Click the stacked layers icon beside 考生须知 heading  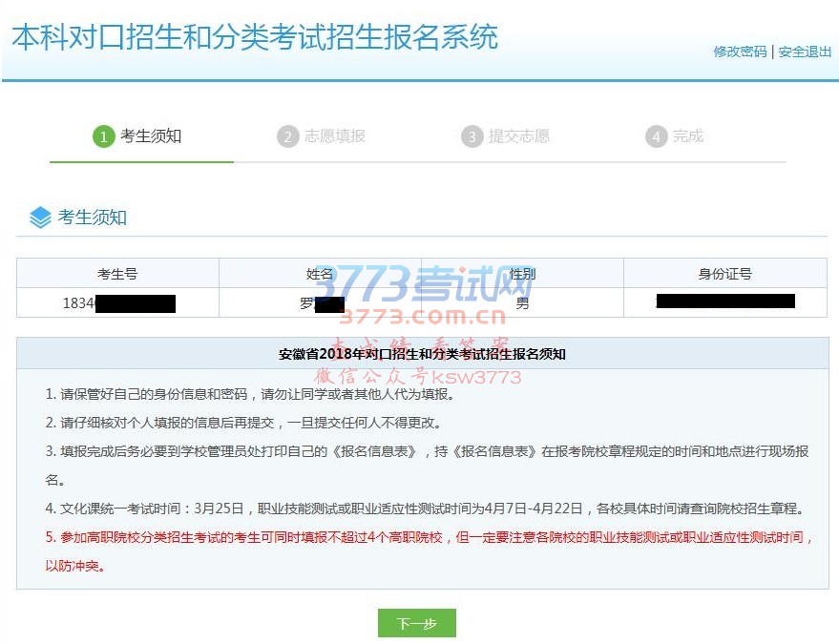40,218
